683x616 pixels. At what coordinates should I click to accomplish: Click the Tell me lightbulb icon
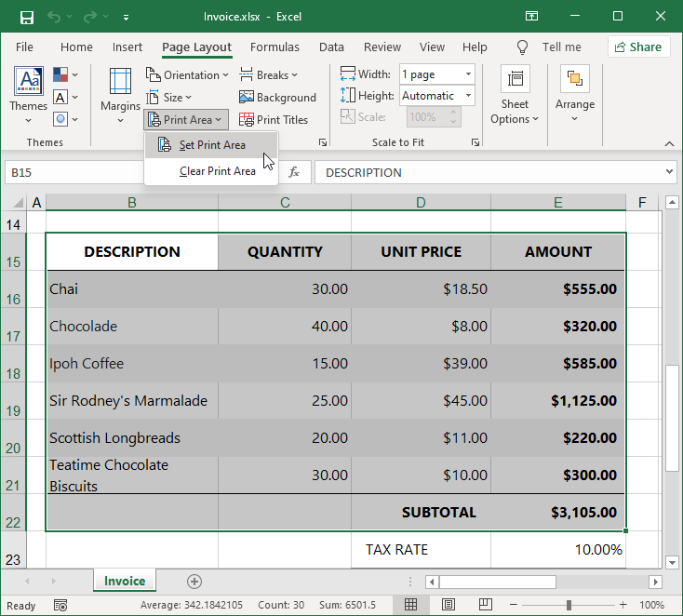click(523, 47)
